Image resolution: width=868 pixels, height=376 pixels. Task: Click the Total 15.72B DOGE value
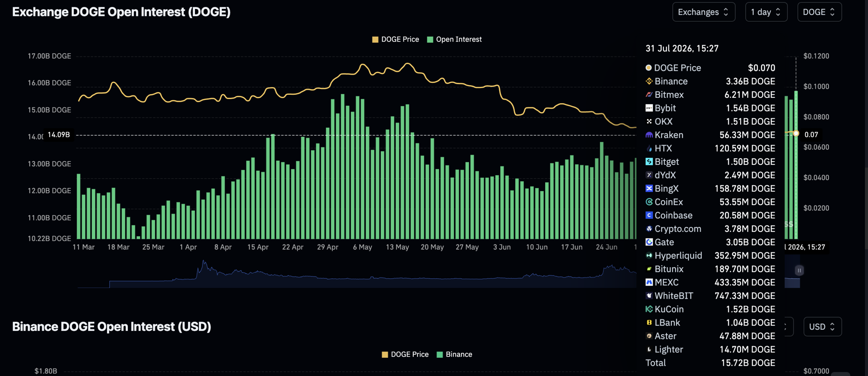tap(748, 363)
